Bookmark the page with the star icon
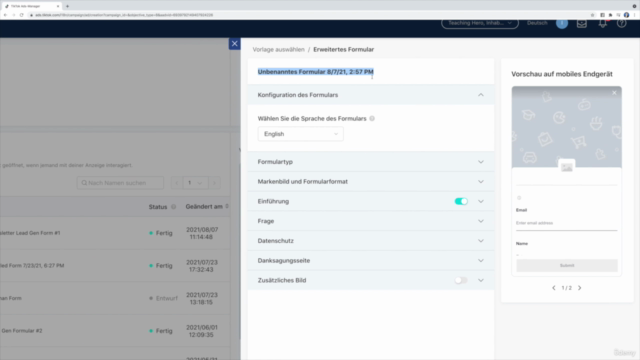Screen dimensions: 640x360 [x=593, y=15]
